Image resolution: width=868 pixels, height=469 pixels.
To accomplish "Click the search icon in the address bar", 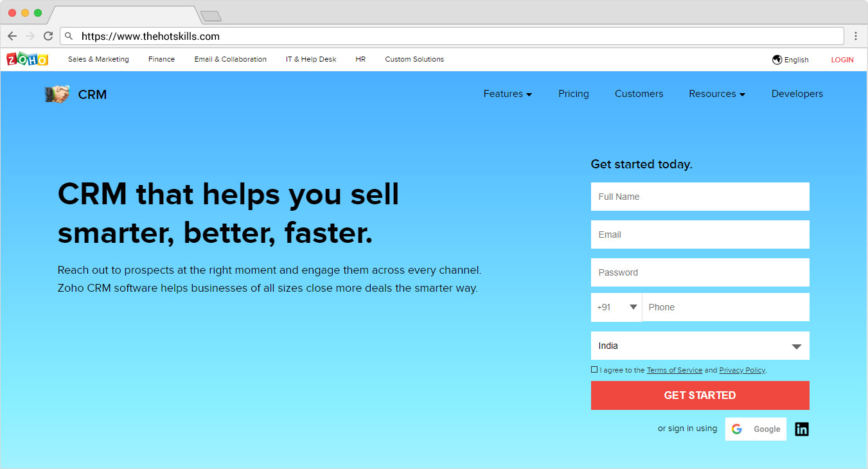I will point(69,36).
